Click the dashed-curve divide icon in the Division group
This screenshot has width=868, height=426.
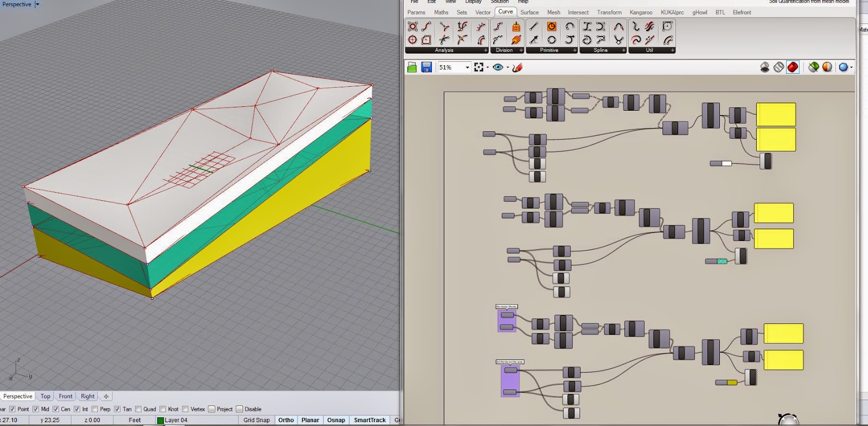click(498, 40)
